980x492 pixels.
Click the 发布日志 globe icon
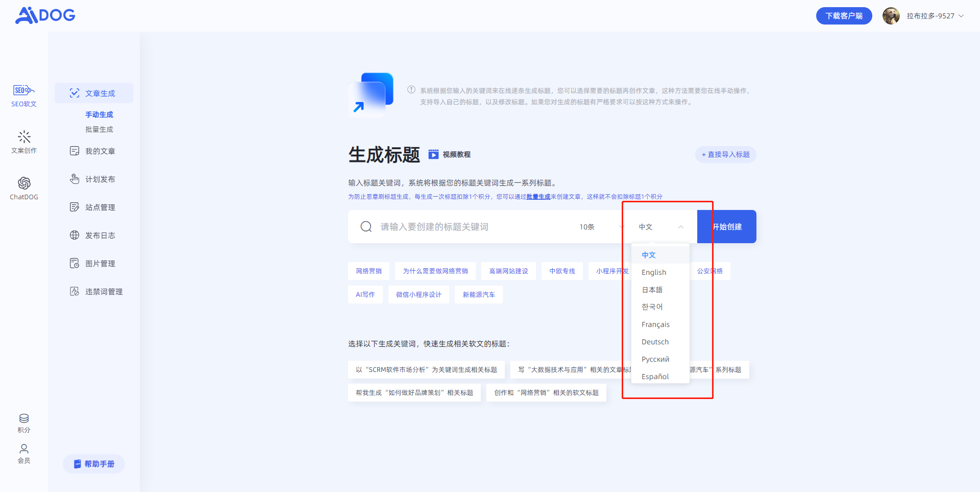(75, 235)
